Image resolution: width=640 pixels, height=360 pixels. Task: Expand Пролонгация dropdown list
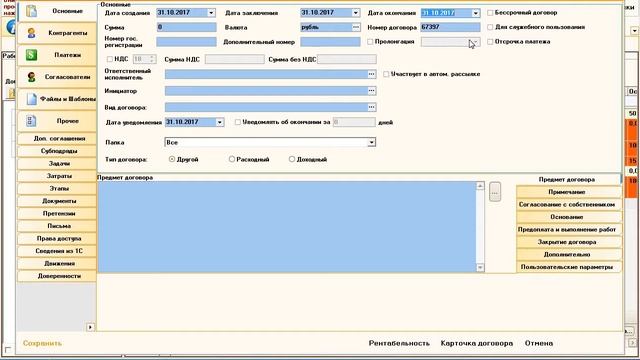pyautogui.click(x=475, y=42)
